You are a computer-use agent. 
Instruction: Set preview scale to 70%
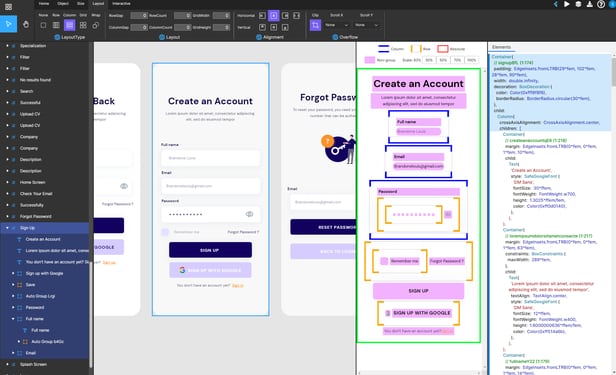pyautogui.click(x=457, y=60)
